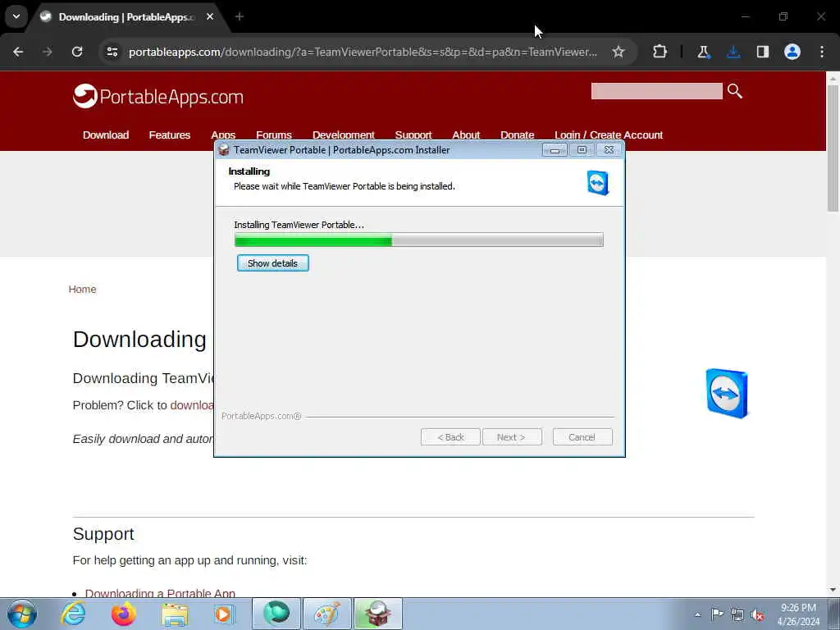Image resolution: width=840 pixels, height=630 pixels.
Task: Click the Back button in installer
Action: click(450, 437)
